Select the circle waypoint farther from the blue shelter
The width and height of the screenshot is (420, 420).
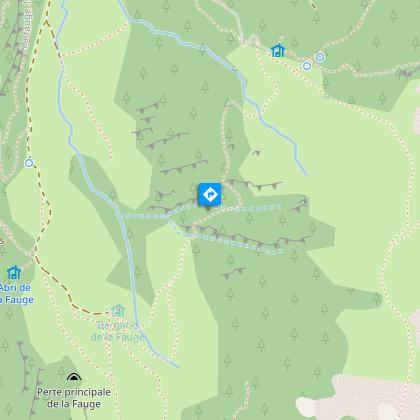pyautogui.click(x=320, y=57)
